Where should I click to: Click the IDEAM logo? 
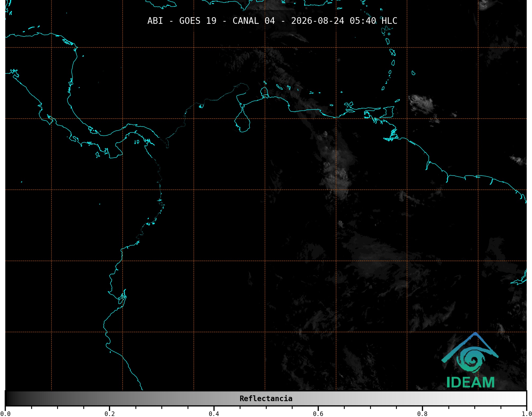[470, 360]
